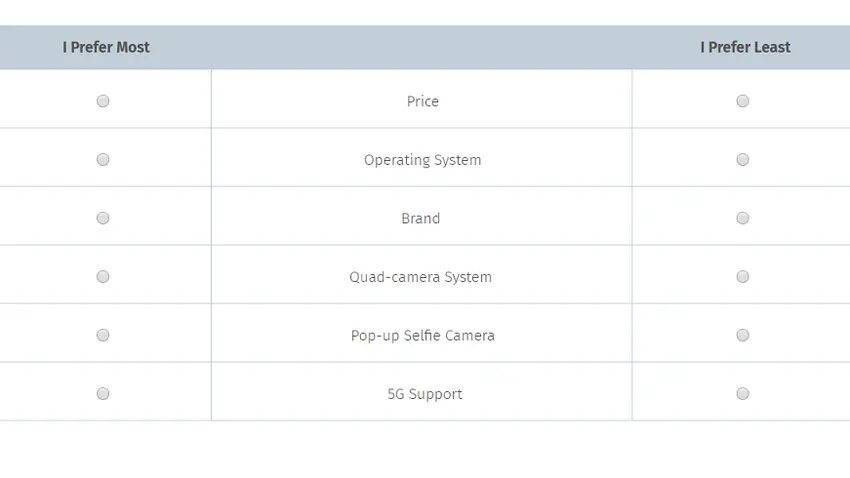Click the Pop-up Selfie Camera label
This screenshot has height=478, width=850.
click(422, 335)
